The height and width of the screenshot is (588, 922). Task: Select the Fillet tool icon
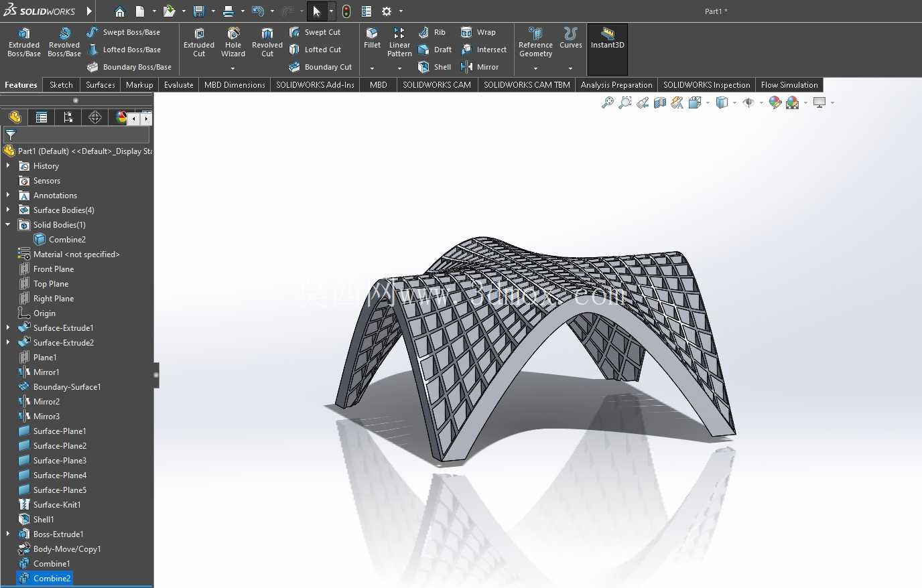click(x=372, y=38)
